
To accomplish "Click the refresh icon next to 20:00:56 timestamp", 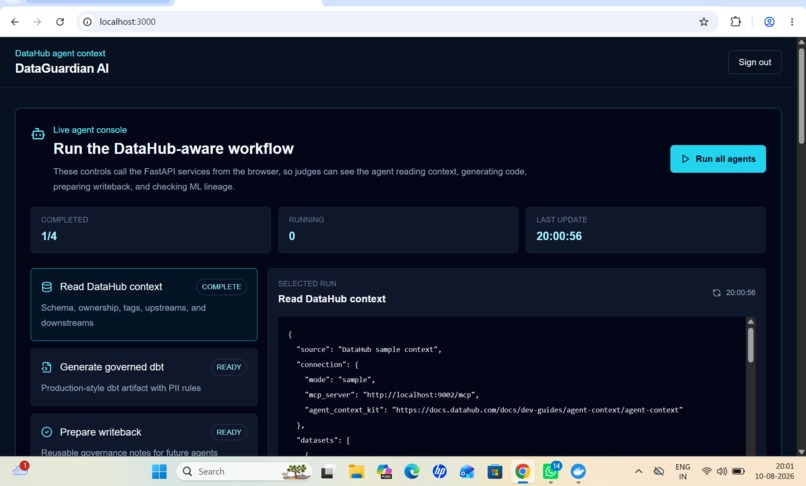I will coord(717,293).
